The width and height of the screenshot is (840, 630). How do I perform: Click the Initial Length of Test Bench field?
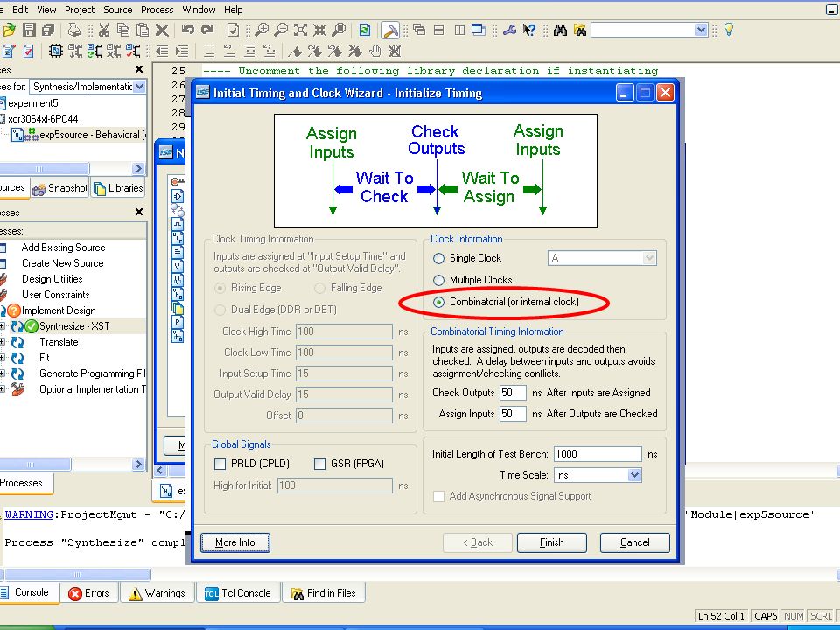coord(598,454)
